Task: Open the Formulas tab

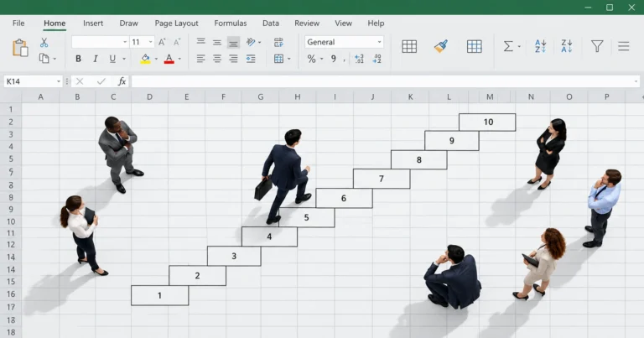Action: tap(231, 23)
